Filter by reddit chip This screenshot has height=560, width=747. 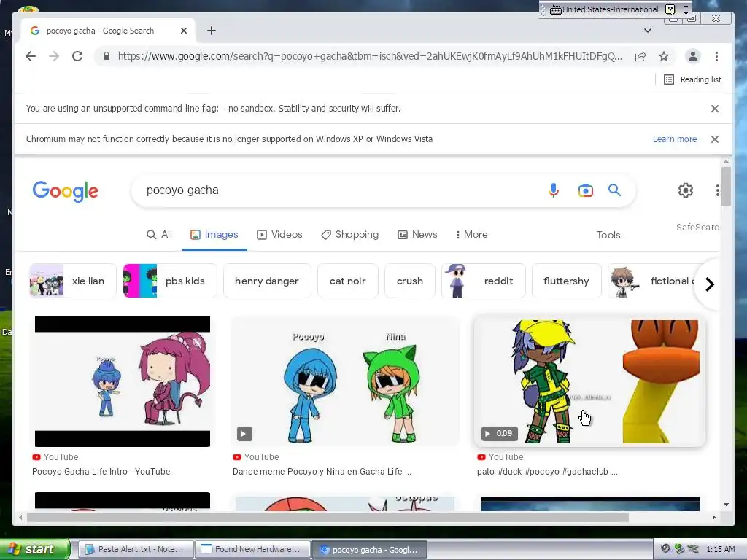(483, 281)
